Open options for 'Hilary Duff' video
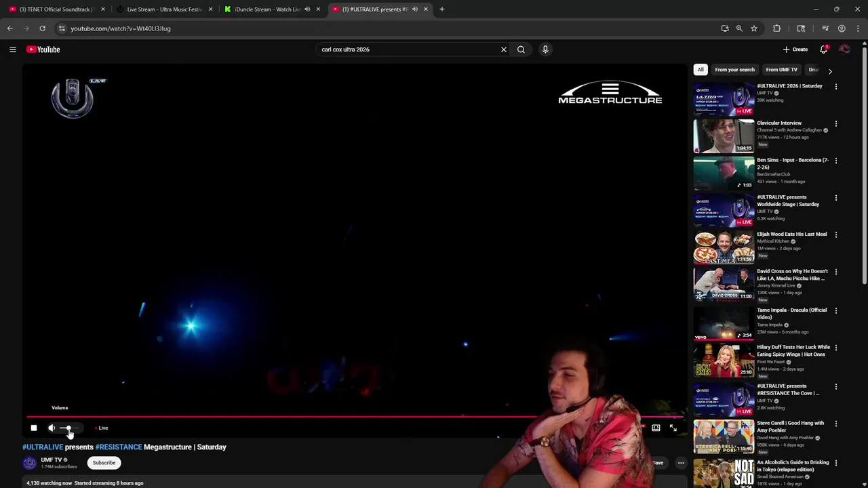This screenshot has height=488, width=868. (x=835, y=348)
